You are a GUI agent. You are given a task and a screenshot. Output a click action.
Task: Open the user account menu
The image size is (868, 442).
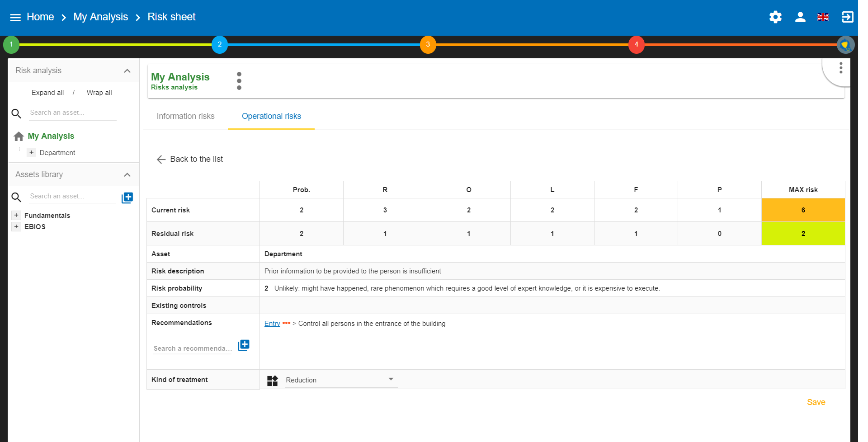[x=800, y=17]
